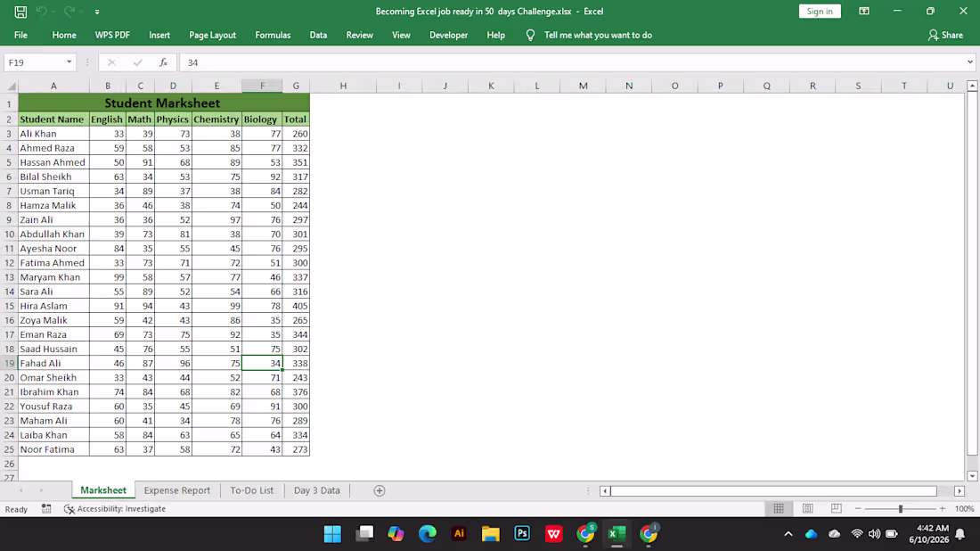Undo the last action in Quick Access
The width and height of the screenshot is (980, 551).
41,12
